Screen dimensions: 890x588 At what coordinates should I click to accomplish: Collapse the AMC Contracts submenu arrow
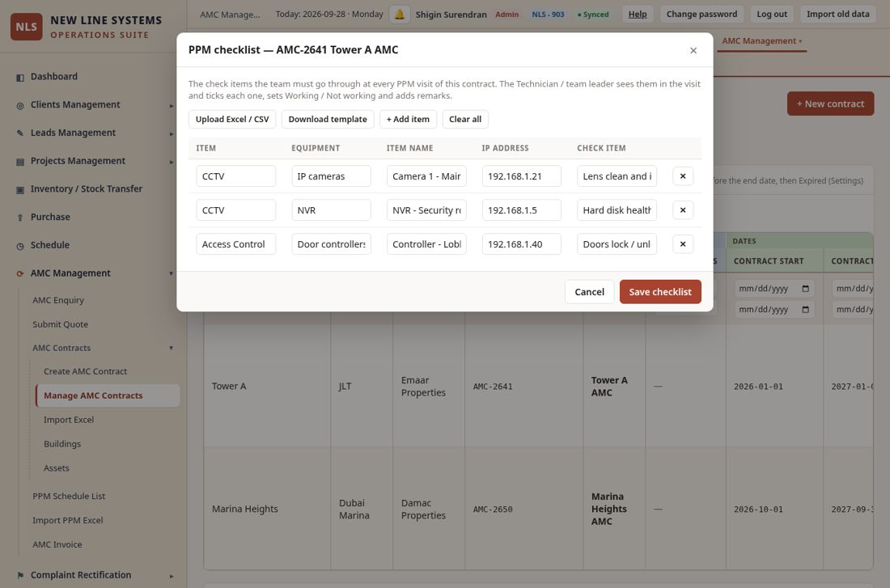coord(172,348)
